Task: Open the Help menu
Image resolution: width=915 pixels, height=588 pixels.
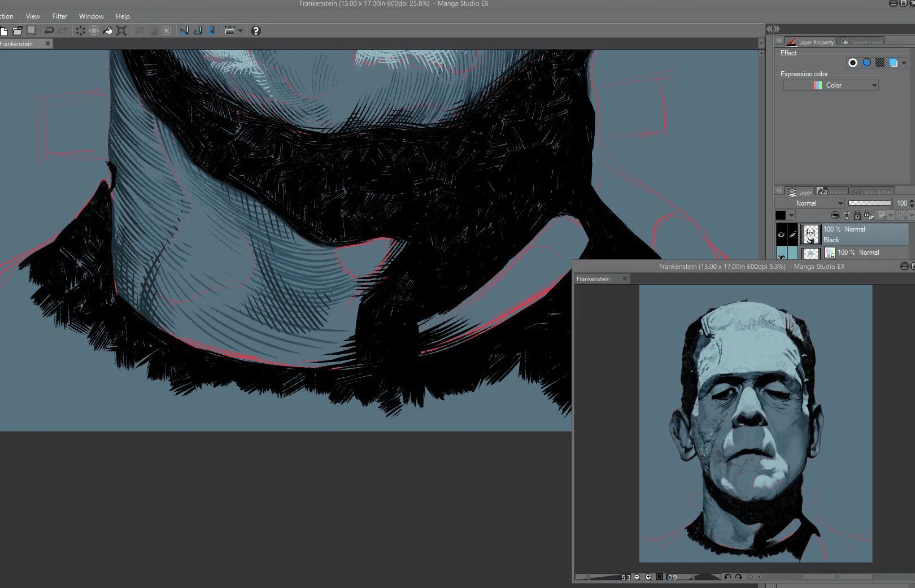Action: tap(123, 16)
